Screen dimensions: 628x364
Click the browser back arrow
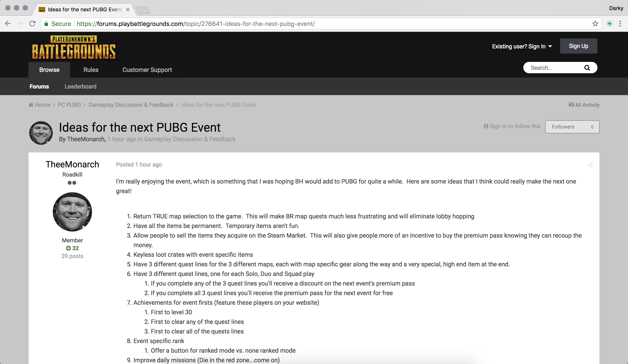tap(8, 24)
